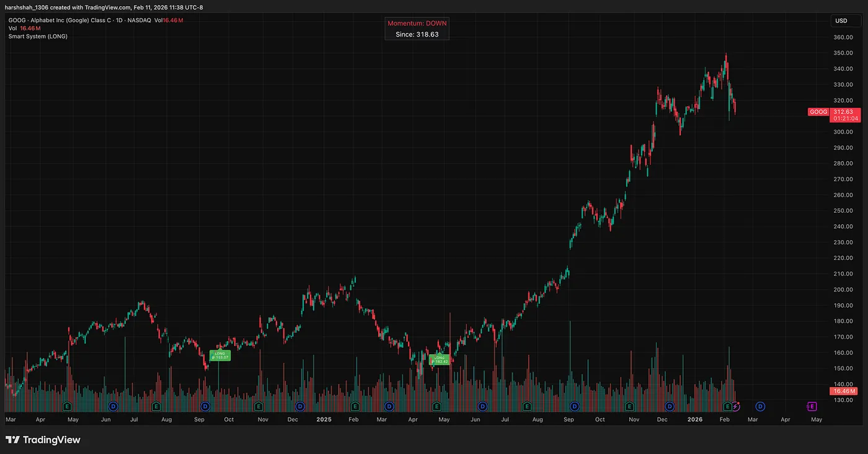Viewport: 868px width, 454px height.
Task: Click the purple lightning bolt news icon
Action: pos(736,406)
